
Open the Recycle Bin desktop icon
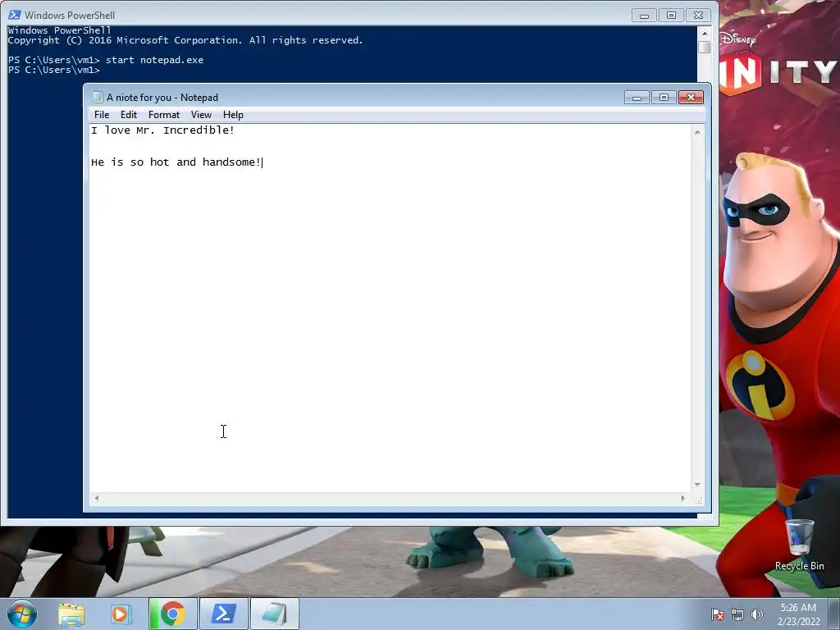[799, 545]
